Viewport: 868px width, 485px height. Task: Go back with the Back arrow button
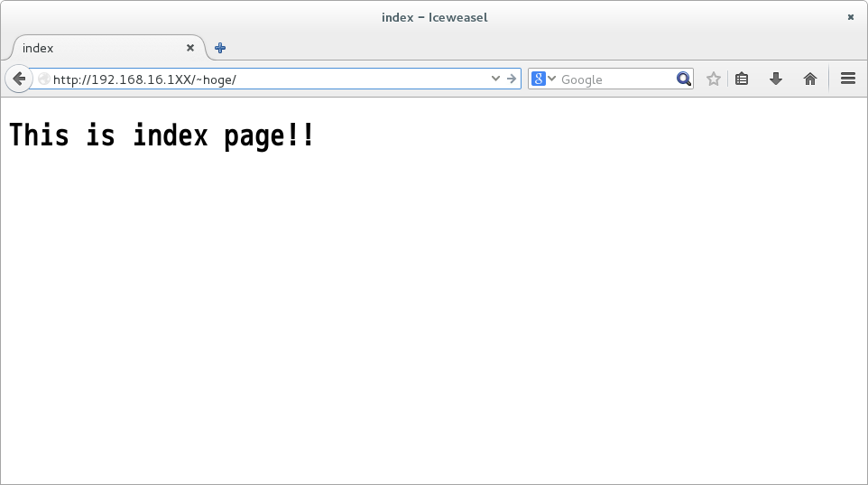tap(19, 79)
